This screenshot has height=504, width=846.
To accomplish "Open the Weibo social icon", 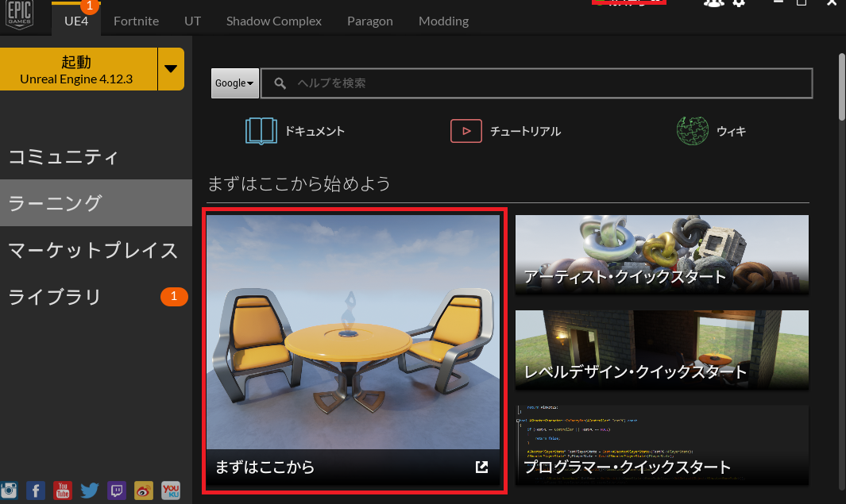I will [144, 491].
